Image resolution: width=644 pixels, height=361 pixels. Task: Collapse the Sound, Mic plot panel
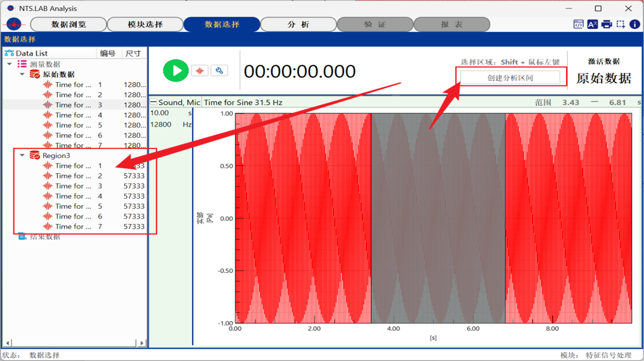tap(154, 102)
